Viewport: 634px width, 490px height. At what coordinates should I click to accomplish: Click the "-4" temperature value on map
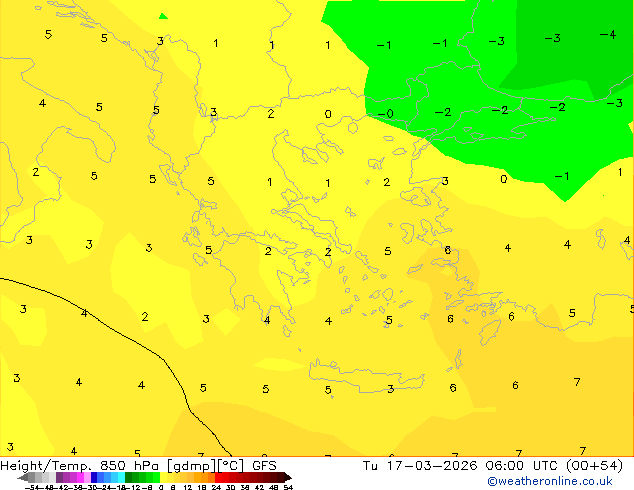(608, 35)
